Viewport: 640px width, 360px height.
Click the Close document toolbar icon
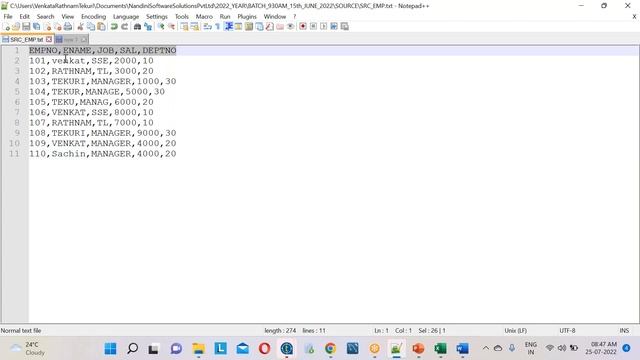[48, 27]
